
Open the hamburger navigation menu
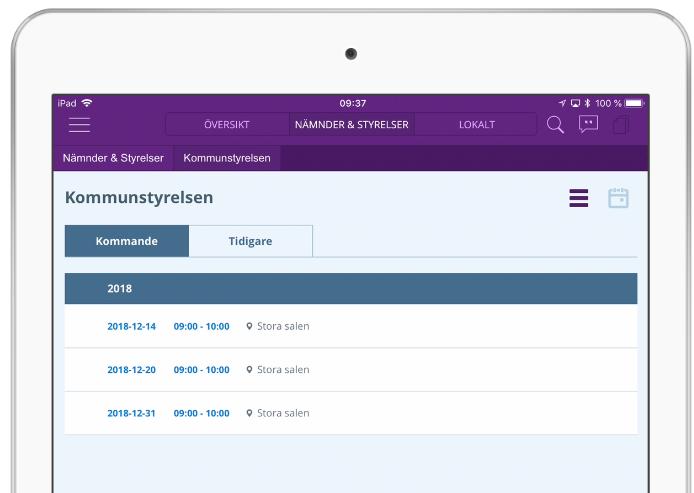(79, 125)
